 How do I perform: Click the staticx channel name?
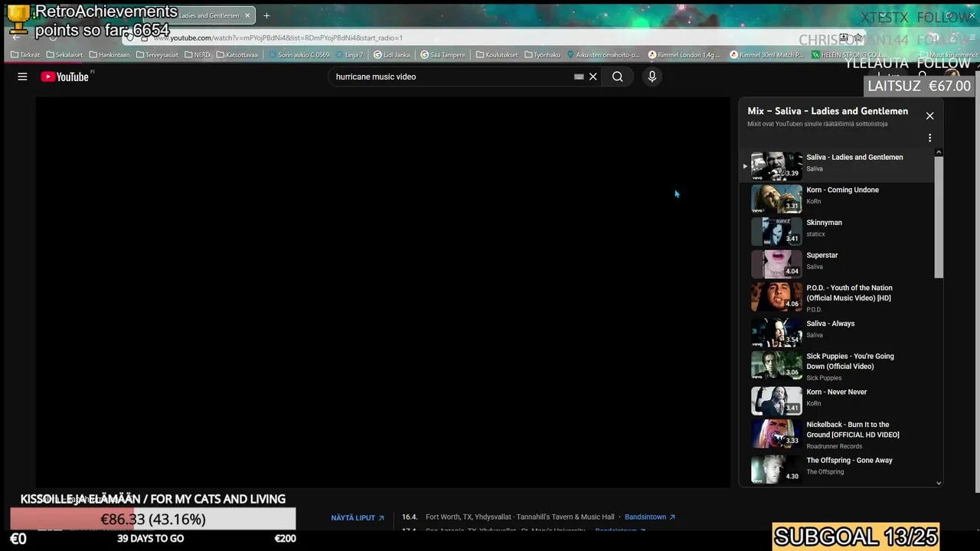815,234
